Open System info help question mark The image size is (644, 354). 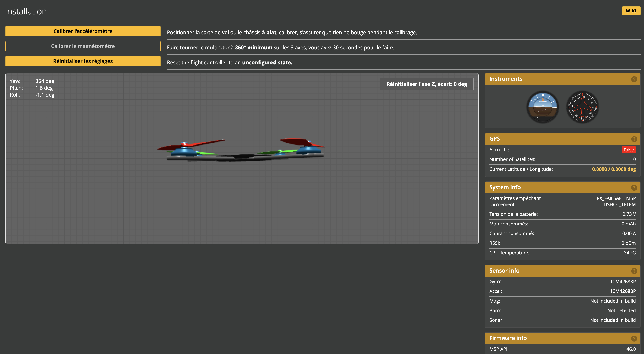tap(634, 188)
